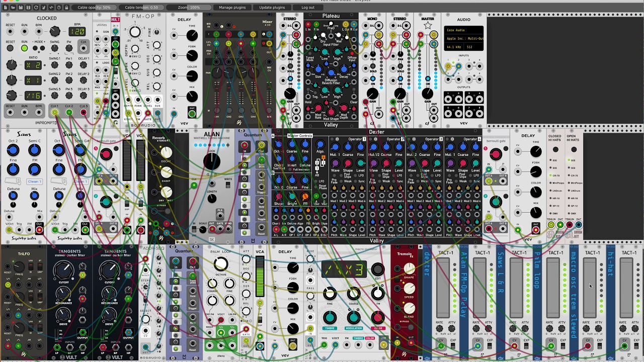The height and width of the screenshot is (362, 644).
Task: Flip EXP switch on TACT-1 beside hi-hat label
Action: coord(636,346)
